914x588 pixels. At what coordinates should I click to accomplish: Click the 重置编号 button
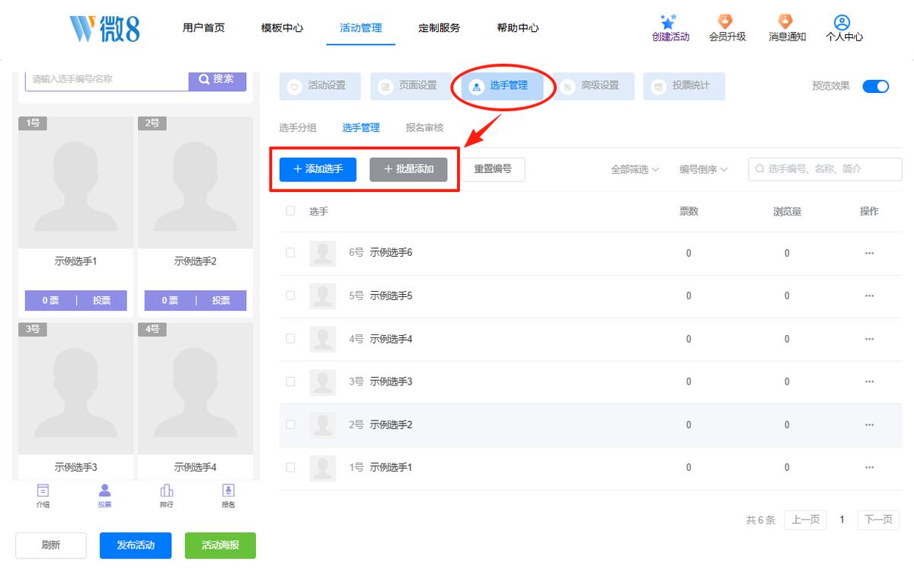coord(493,169)
